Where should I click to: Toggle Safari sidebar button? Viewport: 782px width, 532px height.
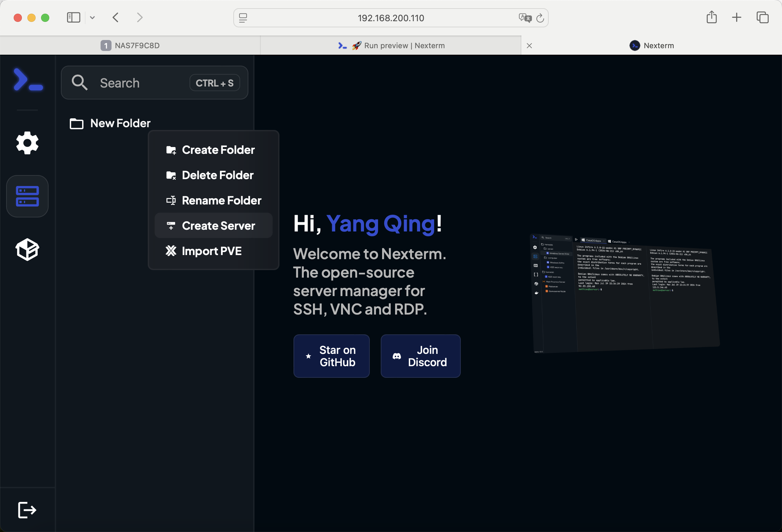74,17
